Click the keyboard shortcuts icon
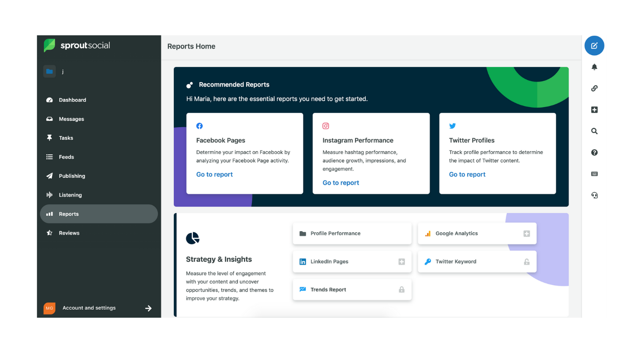 tap(594, 174)
